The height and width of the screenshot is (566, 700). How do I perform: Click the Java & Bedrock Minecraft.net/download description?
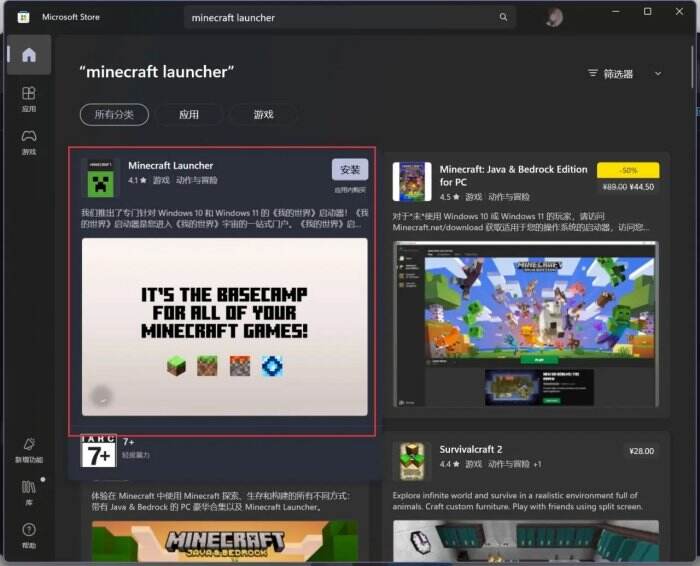pos(521,222)
